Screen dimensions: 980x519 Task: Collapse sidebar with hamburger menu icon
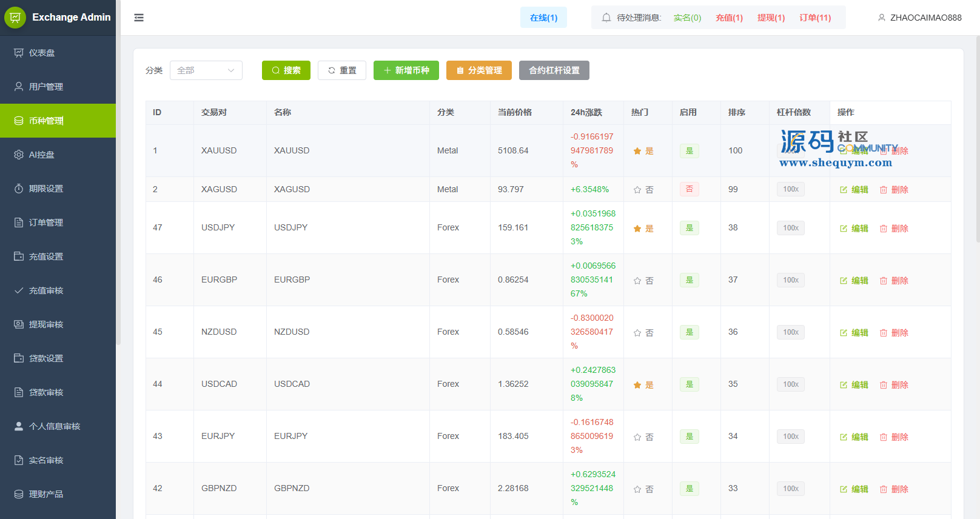click(x=139, y=18)
